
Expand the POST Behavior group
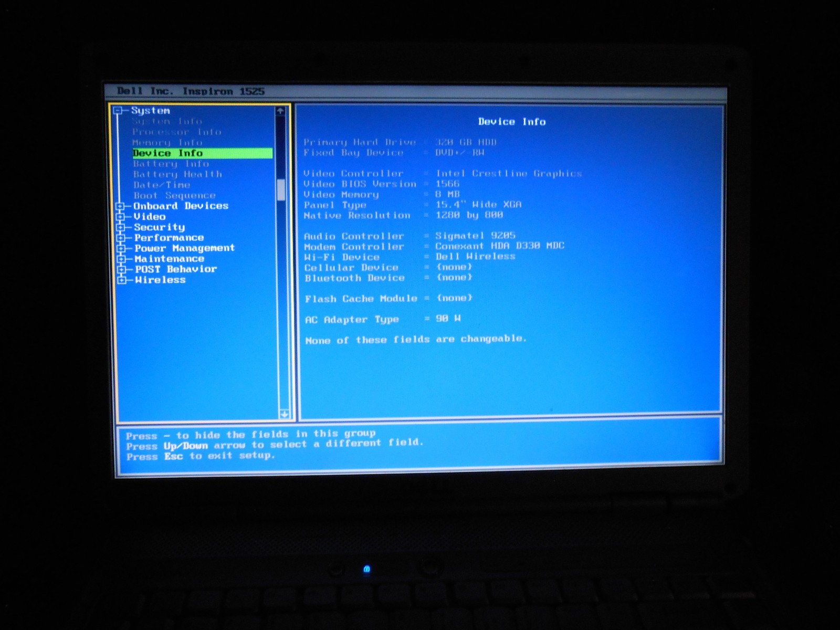122,269
